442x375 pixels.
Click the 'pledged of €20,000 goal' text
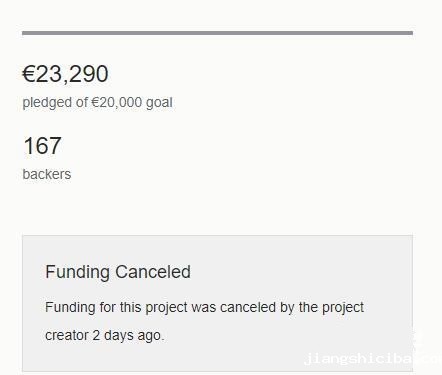pos(97,103)
